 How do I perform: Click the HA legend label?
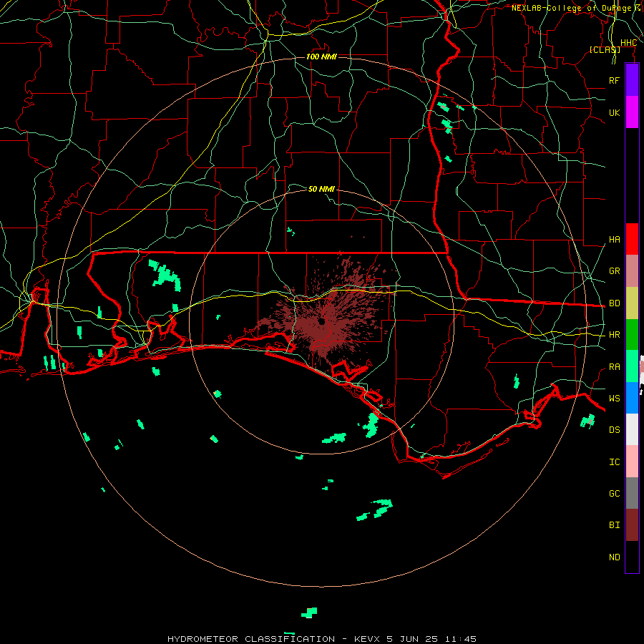pos(614,239)
